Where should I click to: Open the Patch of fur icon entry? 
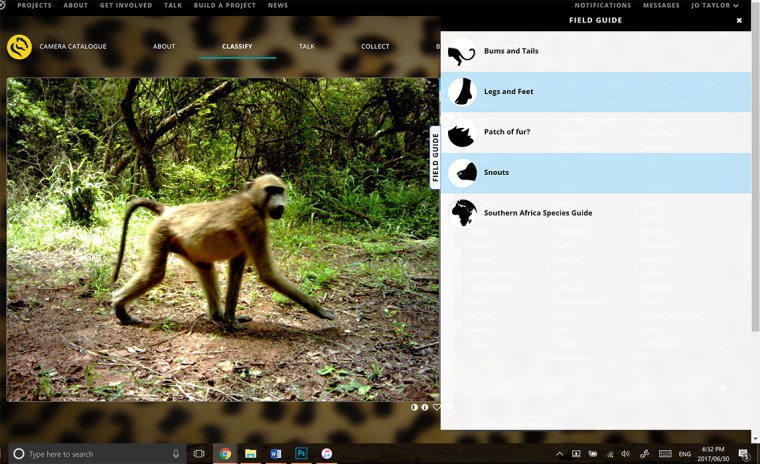point(462,133)
